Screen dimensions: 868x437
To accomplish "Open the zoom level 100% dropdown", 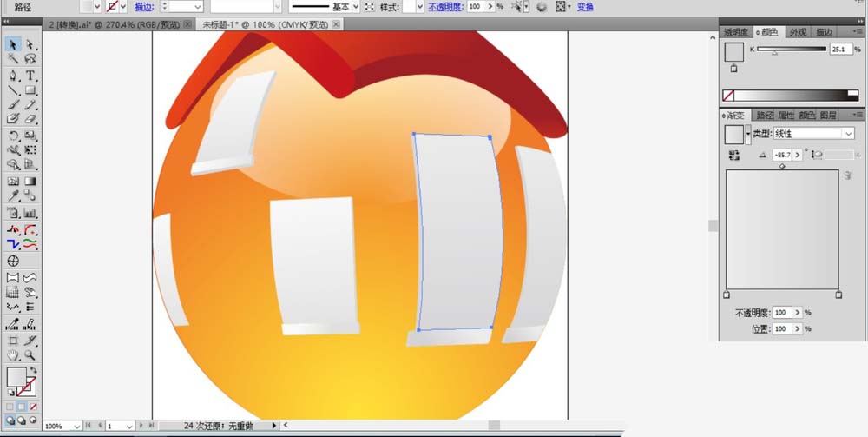I will (x=76, y=426).
